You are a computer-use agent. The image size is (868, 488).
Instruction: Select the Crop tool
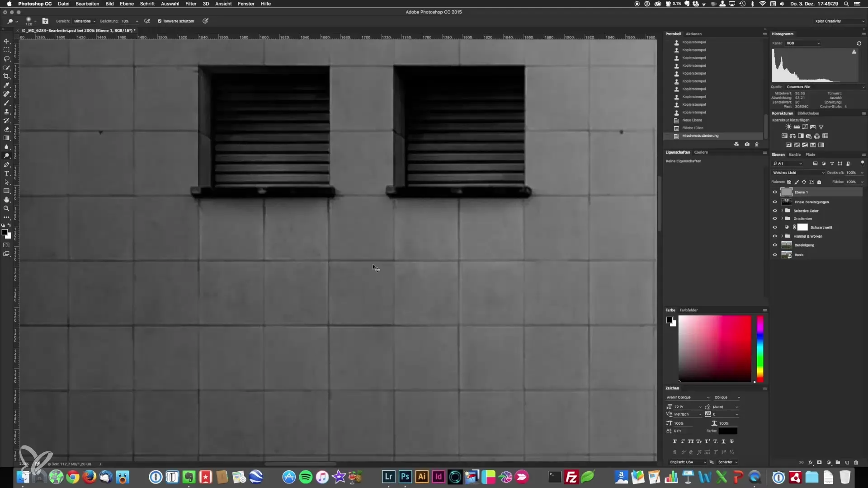pos(6,76)
